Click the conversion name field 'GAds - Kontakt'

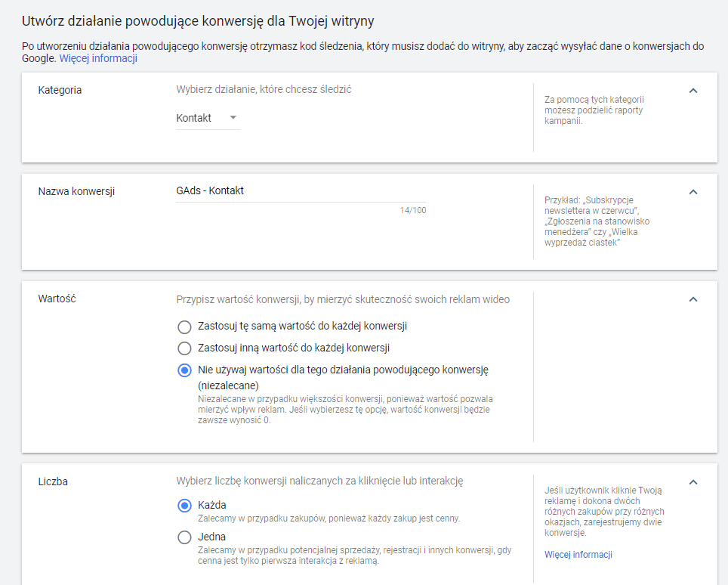(300, 191)
